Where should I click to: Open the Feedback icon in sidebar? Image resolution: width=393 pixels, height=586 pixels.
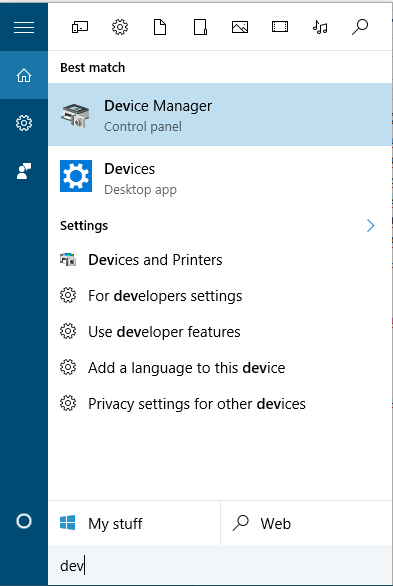pos(24,171)
